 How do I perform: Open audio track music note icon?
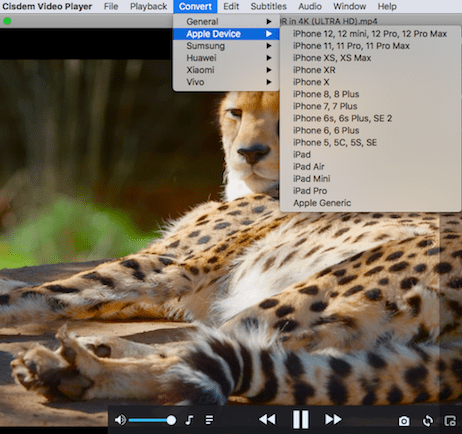(x=189, y=420)
